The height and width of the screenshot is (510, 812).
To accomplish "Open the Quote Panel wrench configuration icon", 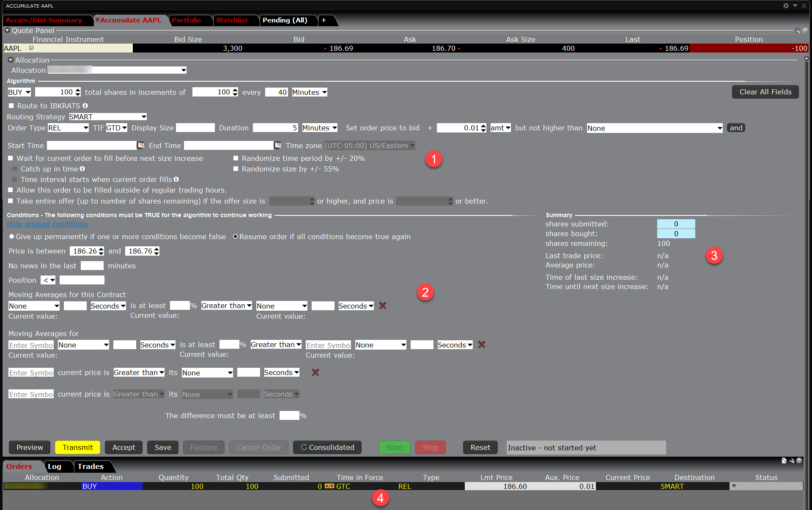I will tap(797, 30).
